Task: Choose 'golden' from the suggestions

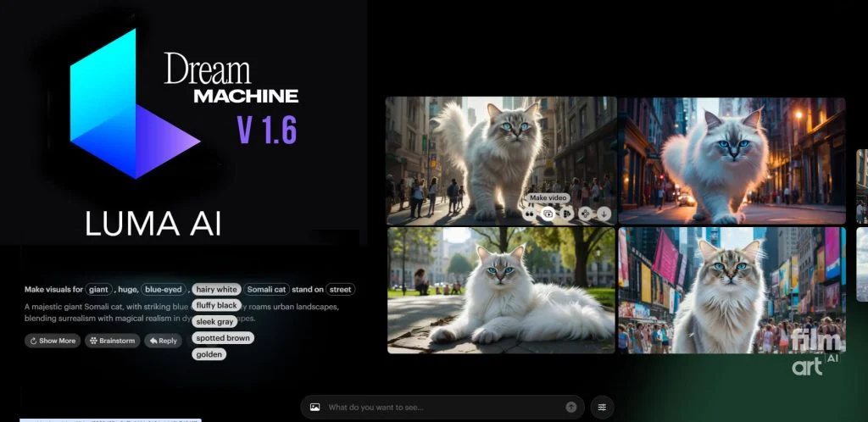Action: [x=209, y=354]
